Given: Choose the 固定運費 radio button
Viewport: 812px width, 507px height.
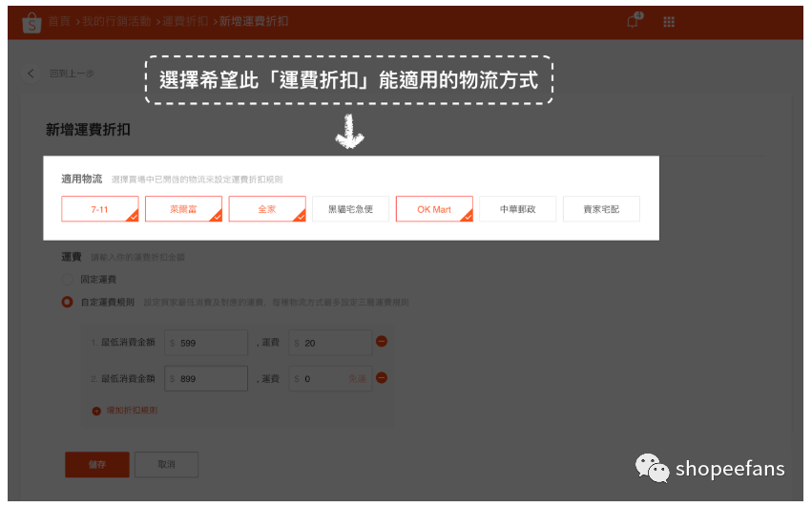Looking at the screenshot, I should point(68,280).
